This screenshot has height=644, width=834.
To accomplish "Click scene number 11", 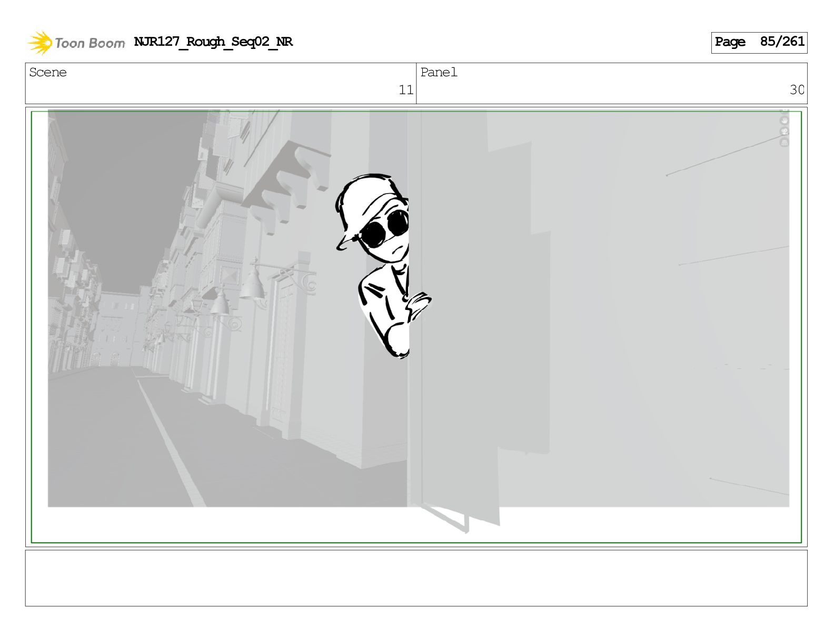I will point(406,90).
